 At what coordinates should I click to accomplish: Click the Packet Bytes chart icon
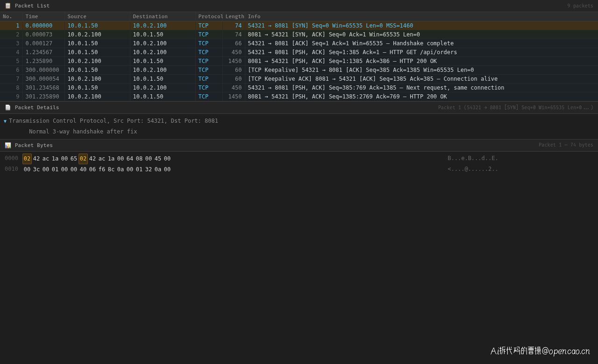tap(8, 146)
